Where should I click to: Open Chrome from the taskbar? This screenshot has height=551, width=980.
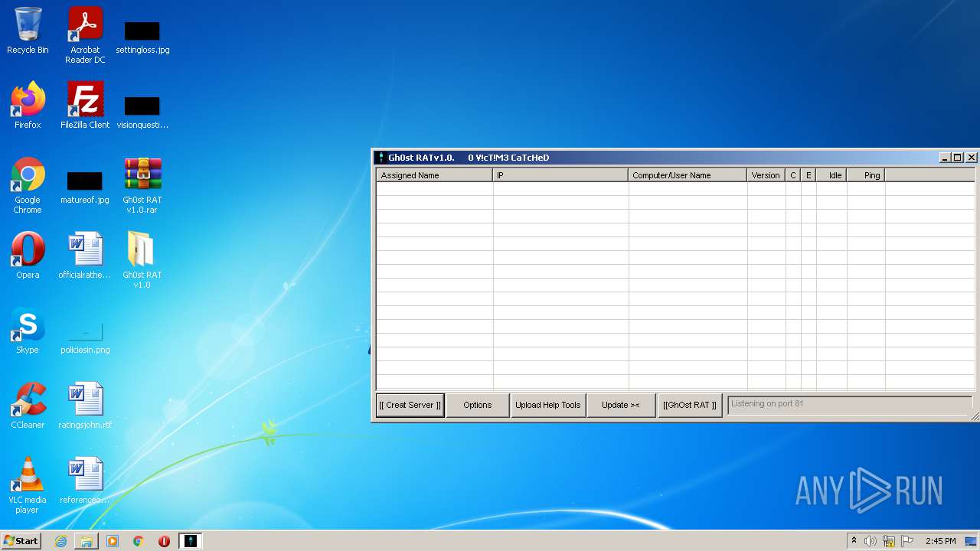click(139, 541)
